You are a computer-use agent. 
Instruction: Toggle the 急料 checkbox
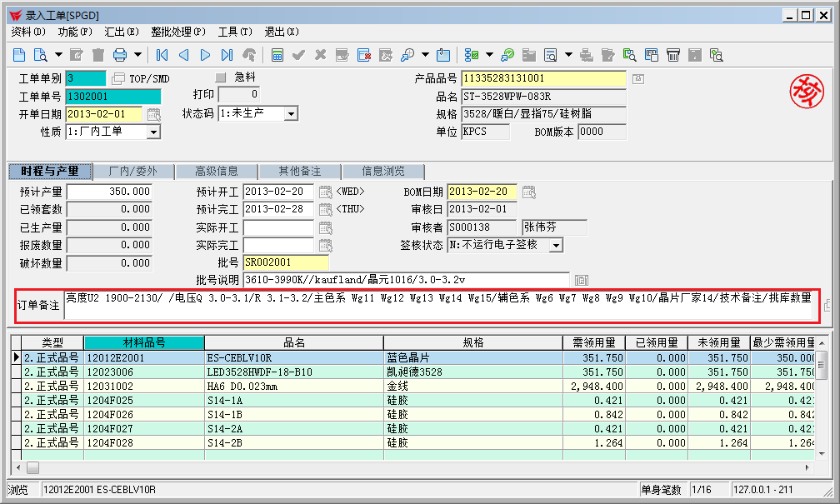tap(221, 77)
